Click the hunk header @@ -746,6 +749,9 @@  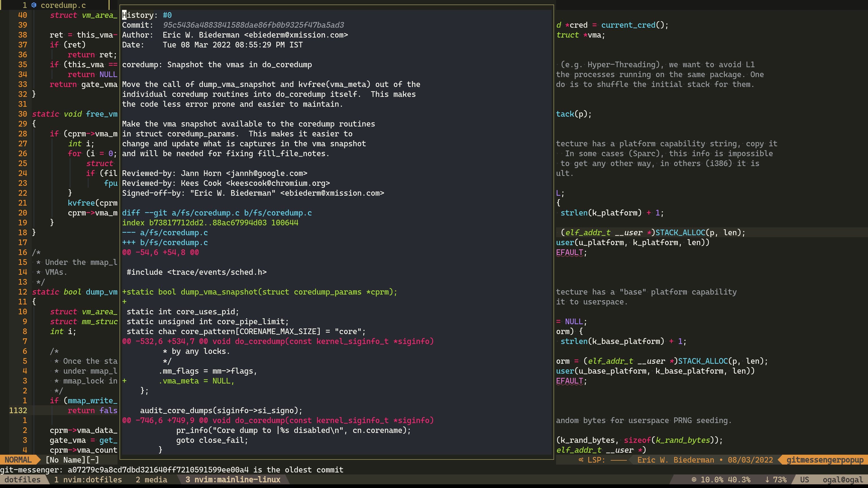[278, 420]
